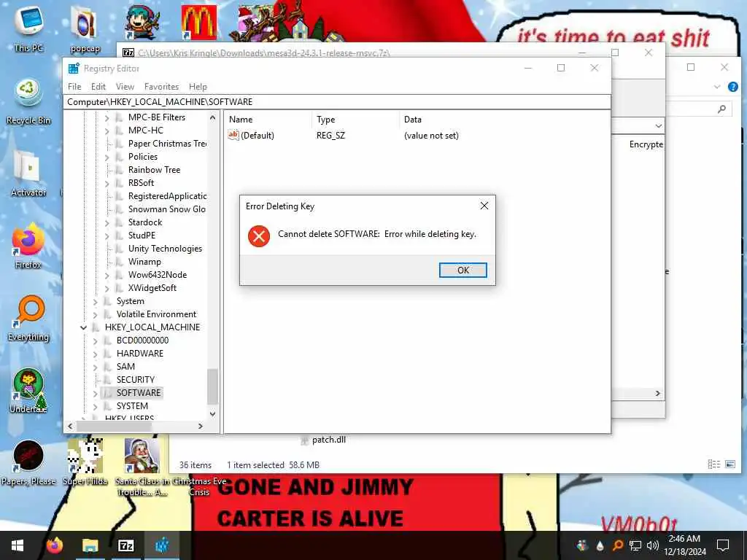Expand the StudPE key
This screenshot has width=747, height=560.
(x=107, y=236)
